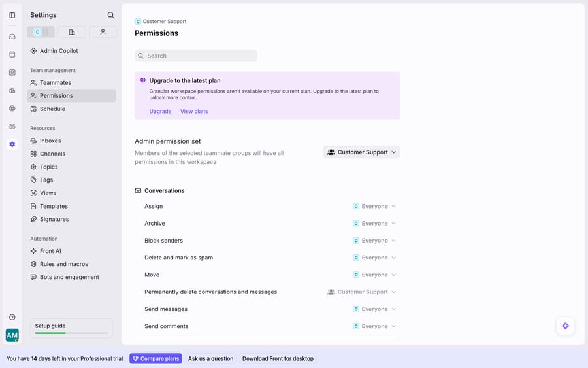Open Bots and engagement
Screen dimensions: 588x368
point(71,277)
